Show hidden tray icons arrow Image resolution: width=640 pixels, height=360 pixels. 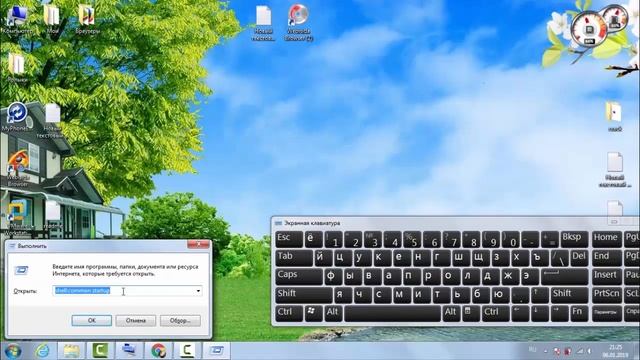pyautogui.click(x=546, y=351)
